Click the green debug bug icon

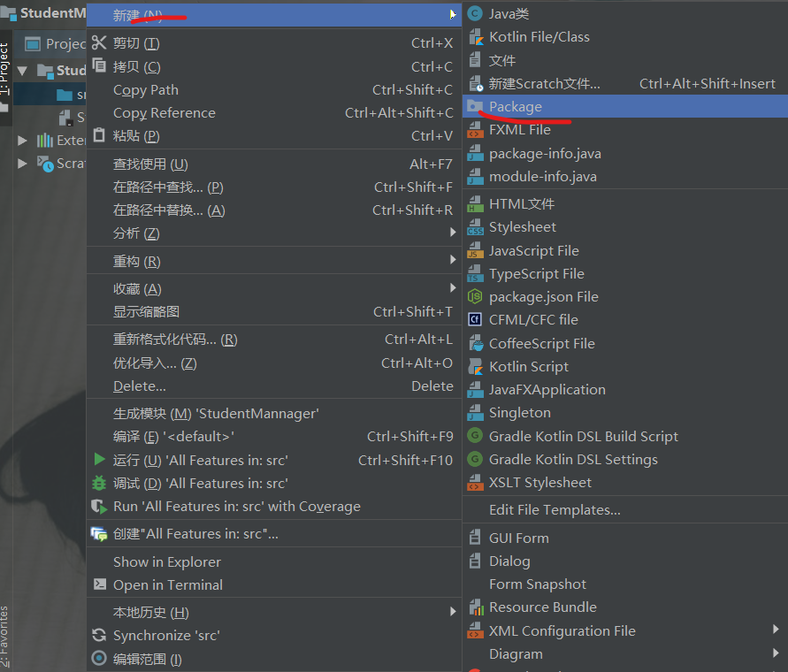pos(99,483)
